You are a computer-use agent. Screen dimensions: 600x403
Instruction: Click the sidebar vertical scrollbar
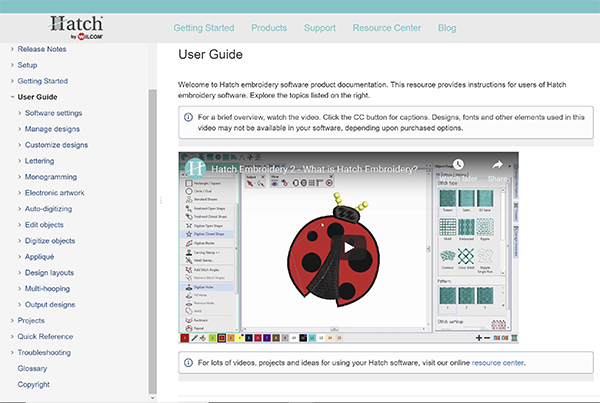click(x=152, y=241)
